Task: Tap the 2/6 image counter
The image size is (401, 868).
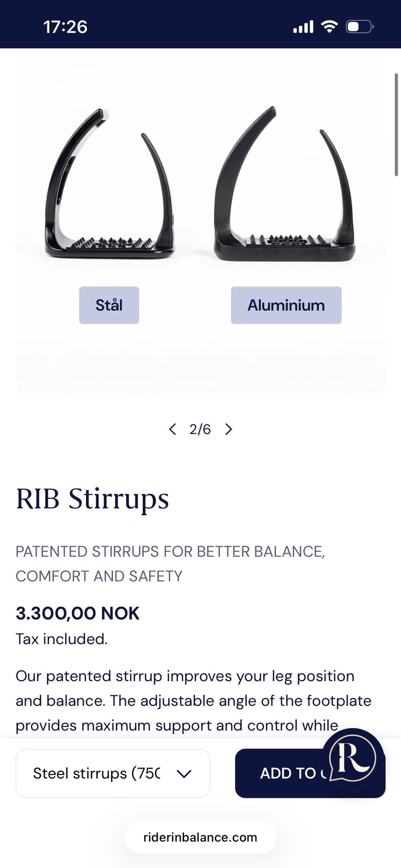Action: tap(200, 429)
